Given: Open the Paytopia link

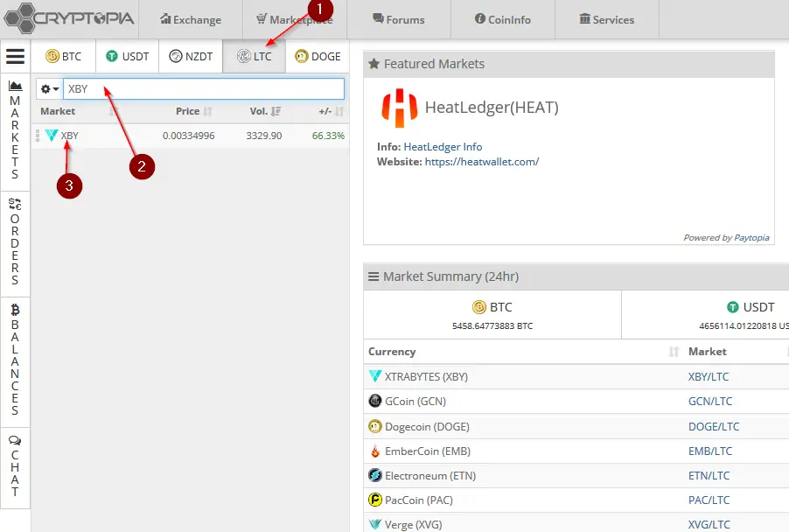Looking at the screenshot, I should [751, 238].
